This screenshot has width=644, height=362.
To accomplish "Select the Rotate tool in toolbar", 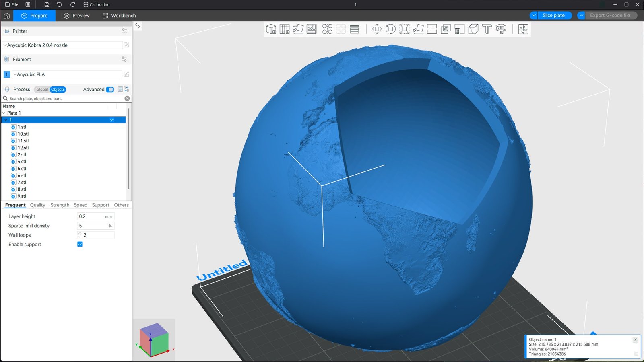I will point(390,29).
